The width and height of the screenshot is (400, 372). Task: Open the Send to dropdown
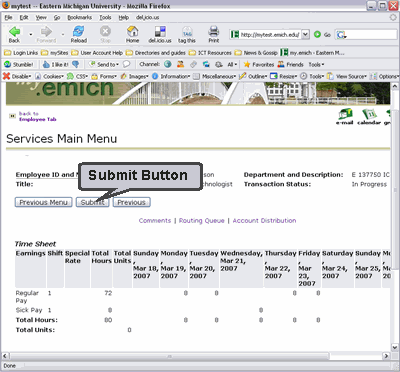click(x=104, y=64)
